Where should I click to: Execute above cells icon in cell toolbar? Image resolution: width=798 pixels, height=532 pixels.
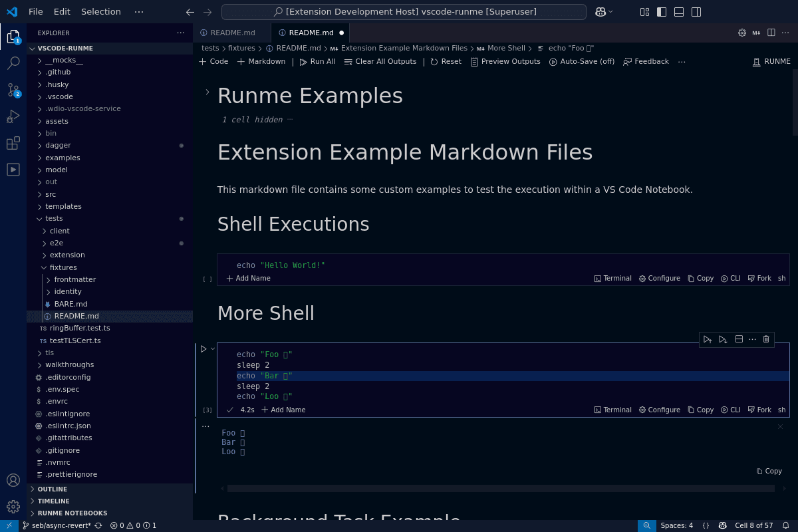[707, 339]
